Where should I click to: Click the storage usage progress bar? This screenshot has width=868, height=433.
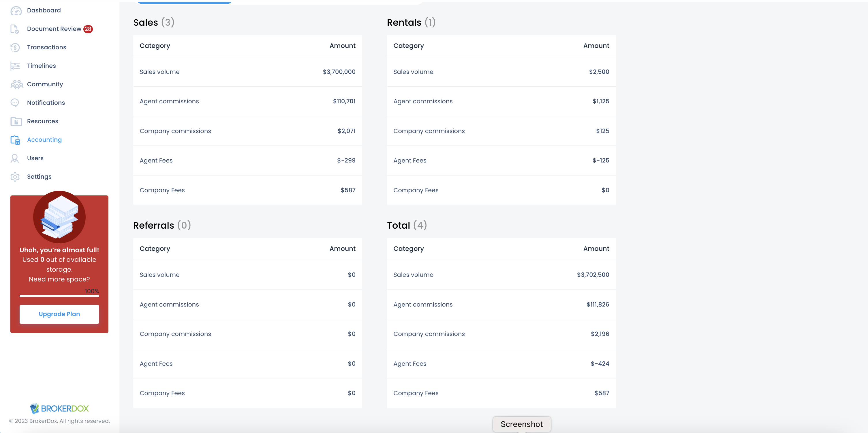[x=59, y=296]
